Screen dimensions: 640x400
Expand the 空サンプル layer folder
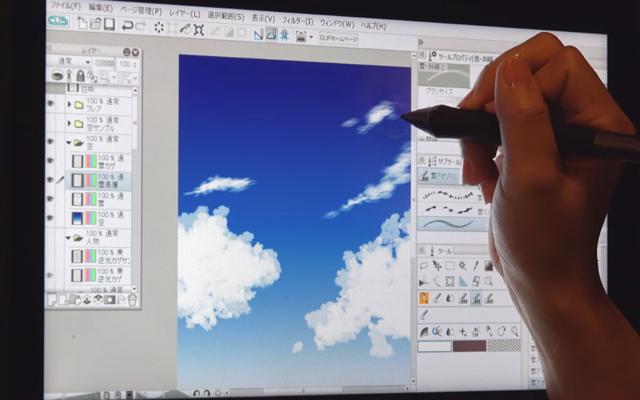click(68, 124)
